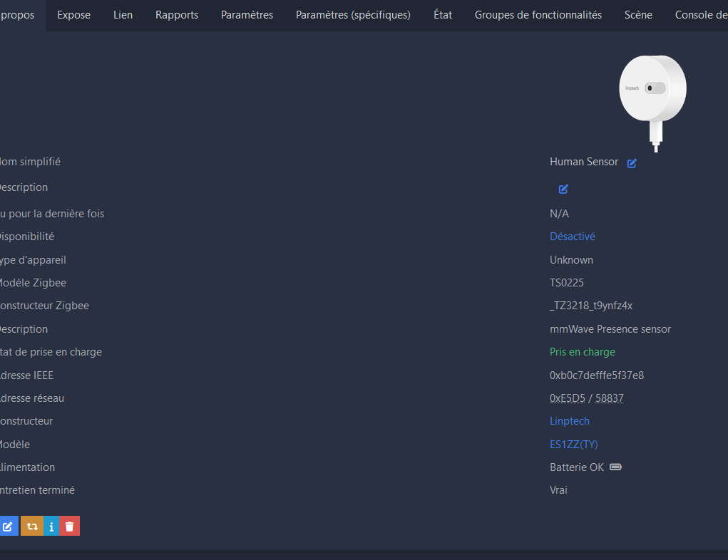
Task: Go to the Paramètres tab
Action: (247, 15)
